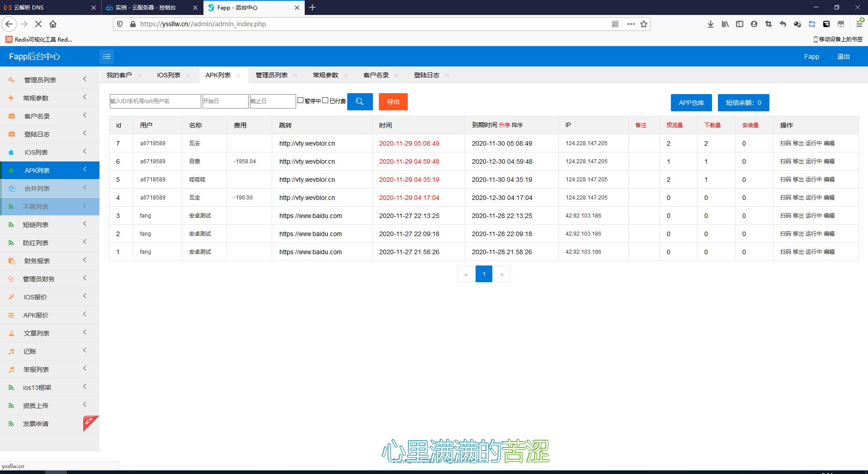Screen dimensions: 868x474
Task: Sort expiry time with 升序 link
Action: coord(505,125)
